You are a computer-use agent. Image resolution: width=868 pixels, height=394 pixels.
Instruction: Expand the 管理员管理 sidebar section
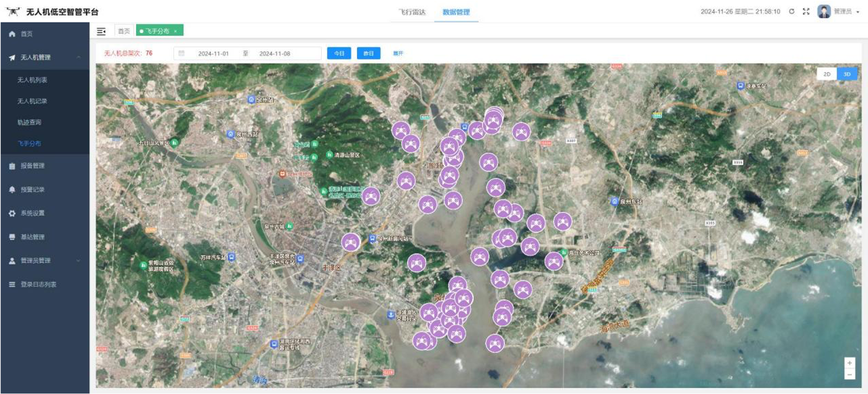pos(78,261)
